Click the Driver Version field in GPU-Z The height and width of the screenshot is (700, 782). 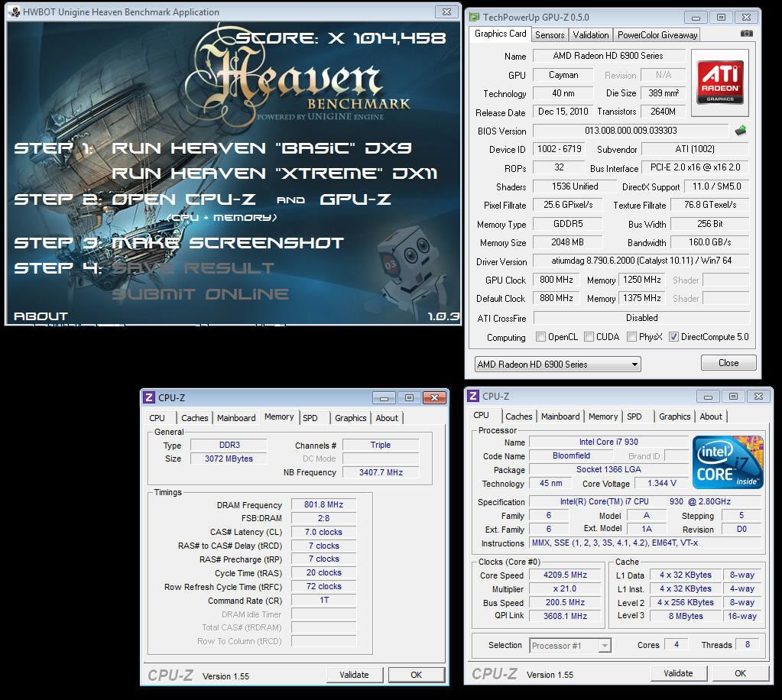[x=641, y=261]
